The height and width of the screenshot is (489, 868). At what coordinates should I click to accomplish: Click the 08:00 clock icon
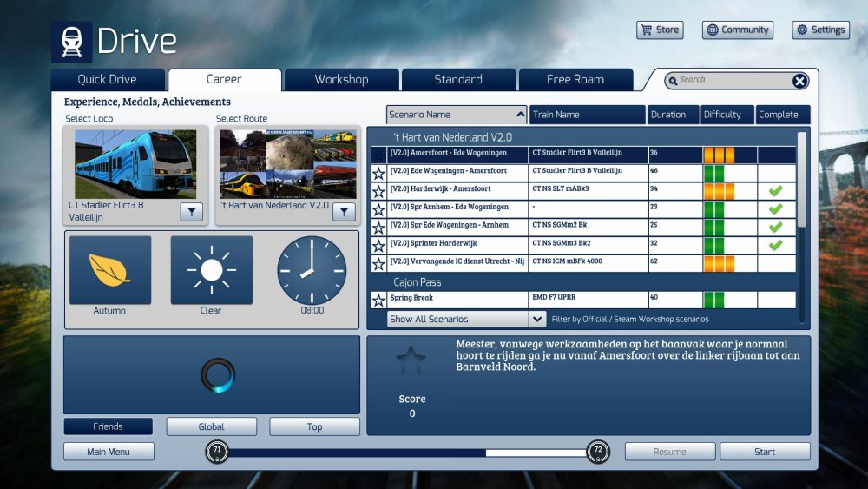coord(312,270)
